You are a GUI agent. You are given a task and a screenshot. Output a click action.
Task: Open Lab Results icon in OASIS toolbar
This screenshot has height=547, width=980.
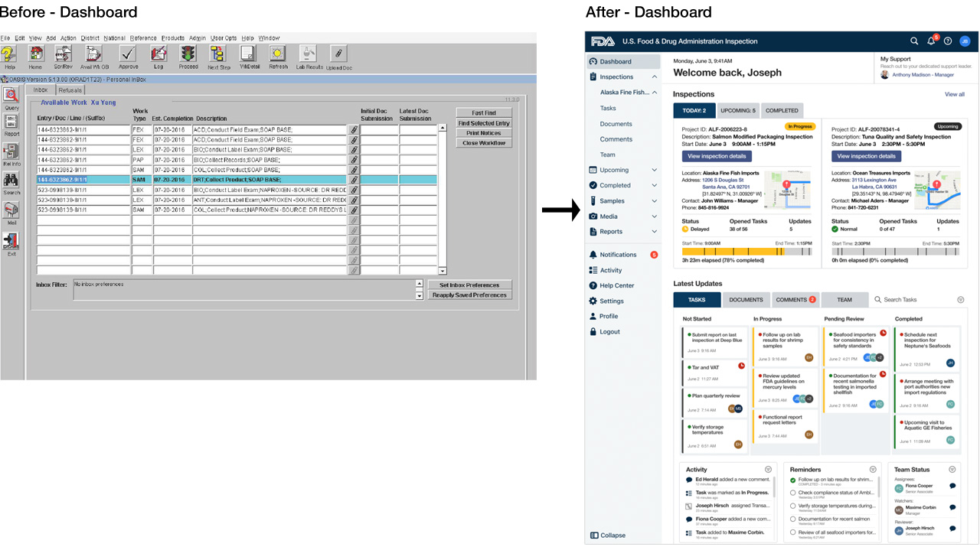coord(308,53)
